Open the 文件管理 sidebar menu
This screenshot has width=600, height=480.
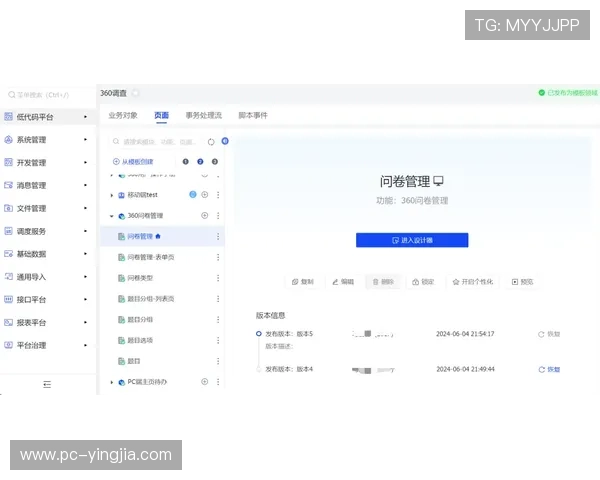47,208
